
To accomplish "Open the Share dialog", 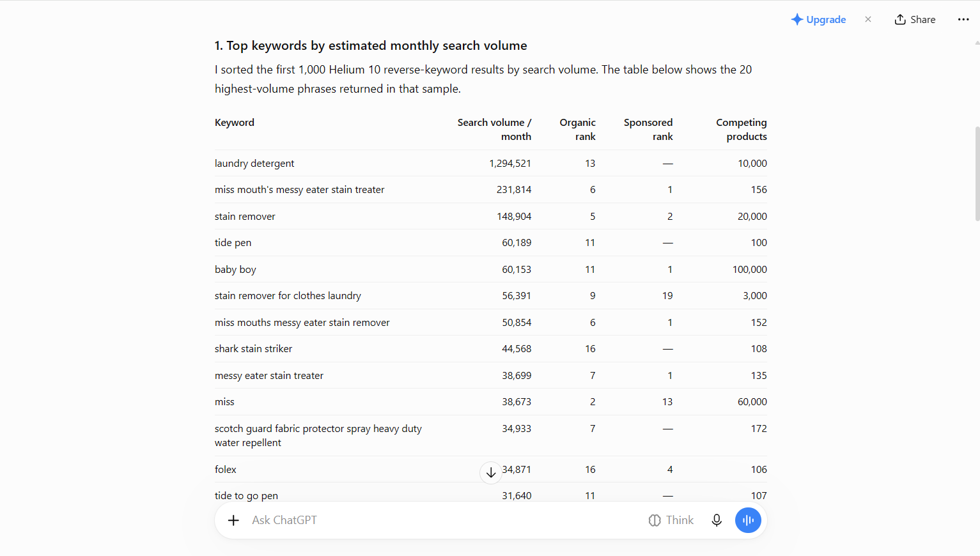I will (x=915, y=20).
